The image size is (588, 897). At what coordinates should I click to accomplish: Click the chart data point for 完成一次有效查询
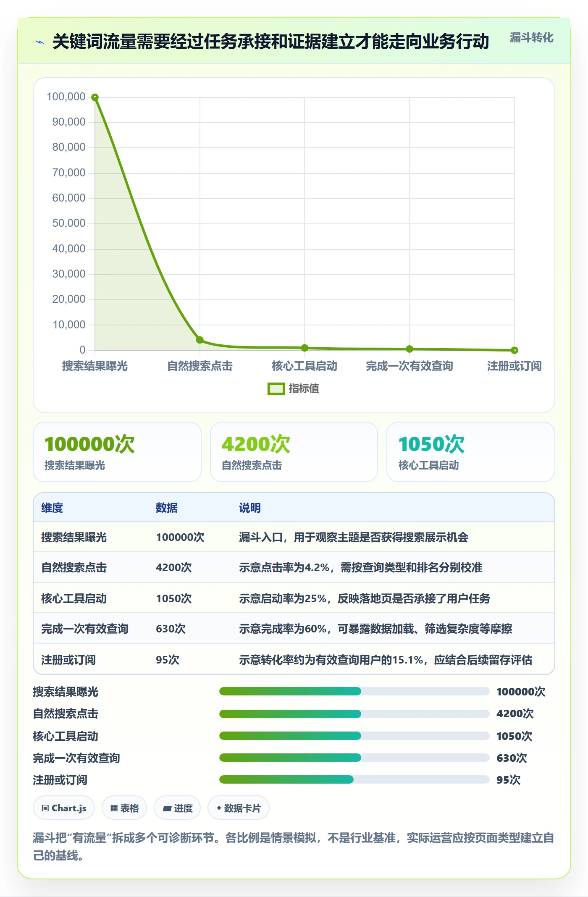409,349
